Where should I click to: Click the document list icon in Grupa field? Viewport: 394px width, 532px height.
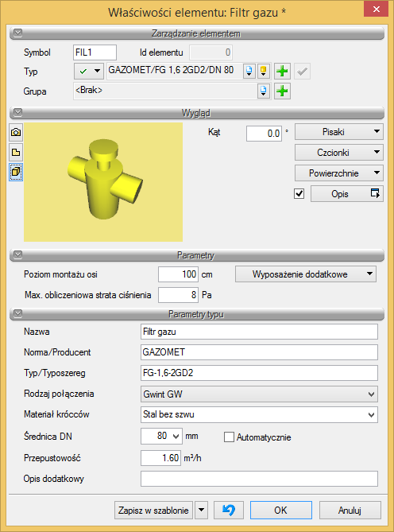[x=264, y=91]
